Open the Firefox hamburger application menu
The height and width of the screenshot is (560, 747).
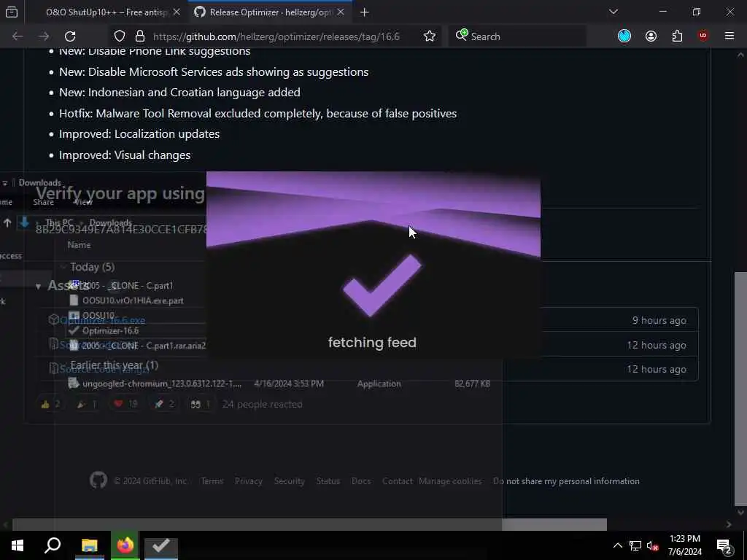(x=729, y=36)
